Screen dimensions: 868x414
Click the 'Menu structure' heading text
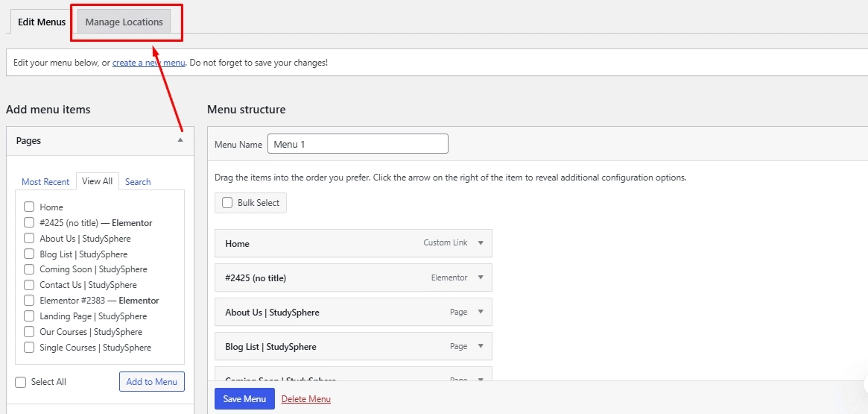(247, 110)
